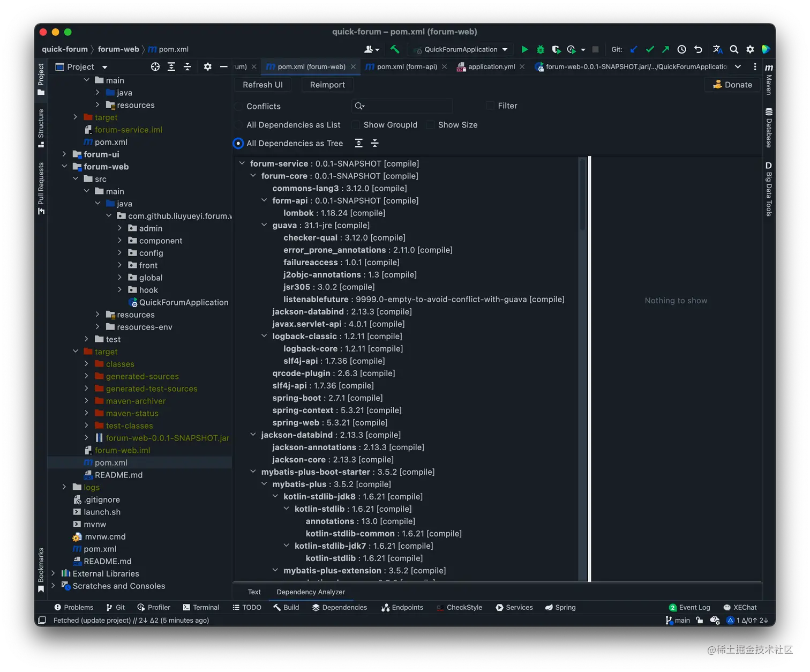Collapse all dependencies in tree view

click(x=375, y=143)
